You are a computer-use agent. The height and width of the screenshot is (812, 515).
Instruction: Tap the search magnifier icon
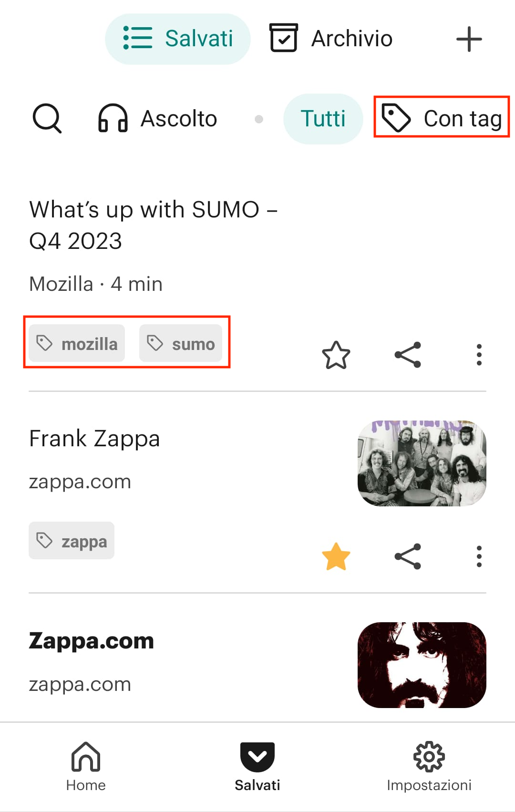click(47, 118)
